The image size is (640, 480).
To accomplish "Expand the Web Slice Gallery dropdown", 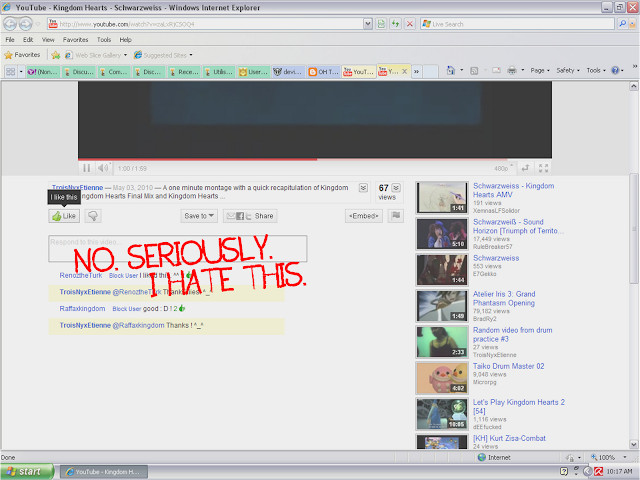I will coord(125,55).
